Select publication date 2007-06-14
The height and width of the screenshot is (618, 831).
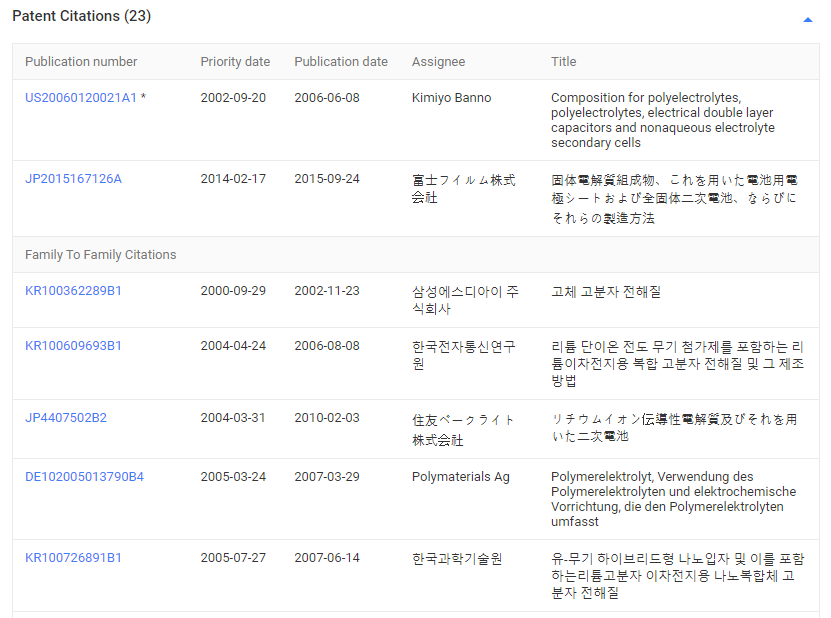(327, 558)
